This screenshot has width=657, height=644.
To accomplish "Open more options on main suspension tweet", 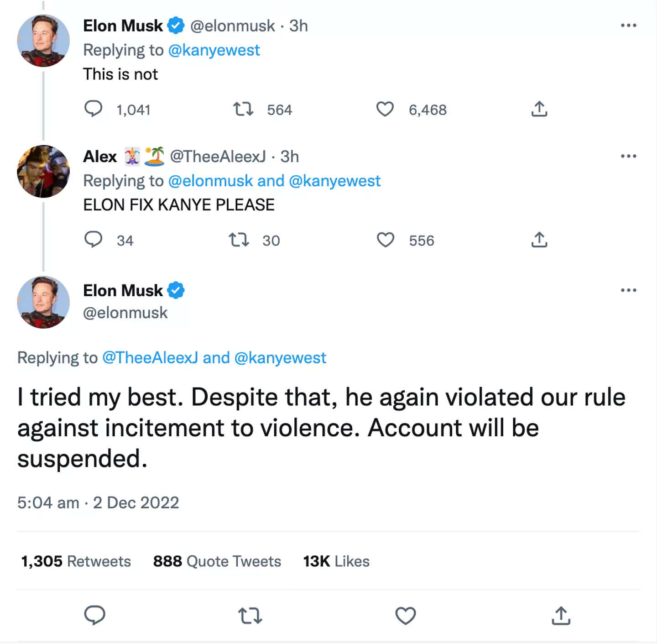I will (628, 290).
